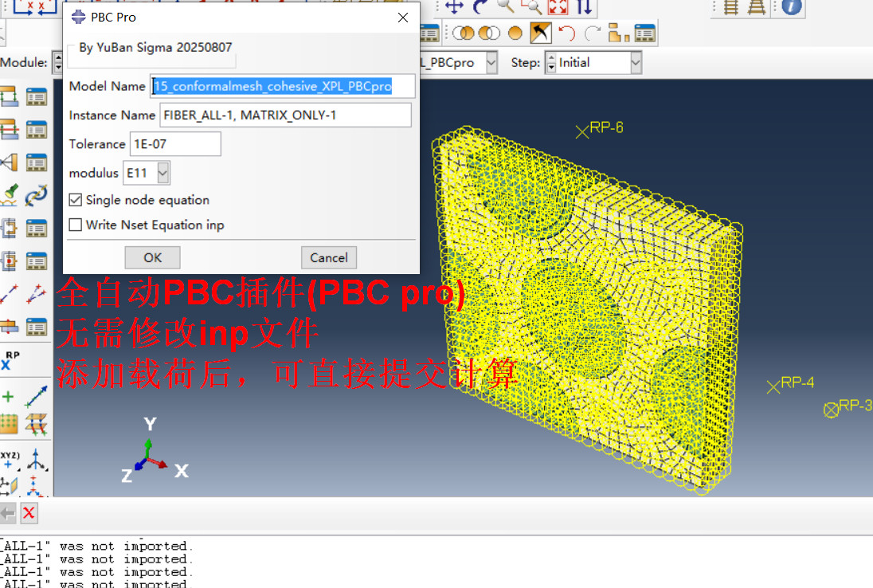The image size is (873, 588).
Task: Click the Instance Name text field
Action: (x=285, y=115)
